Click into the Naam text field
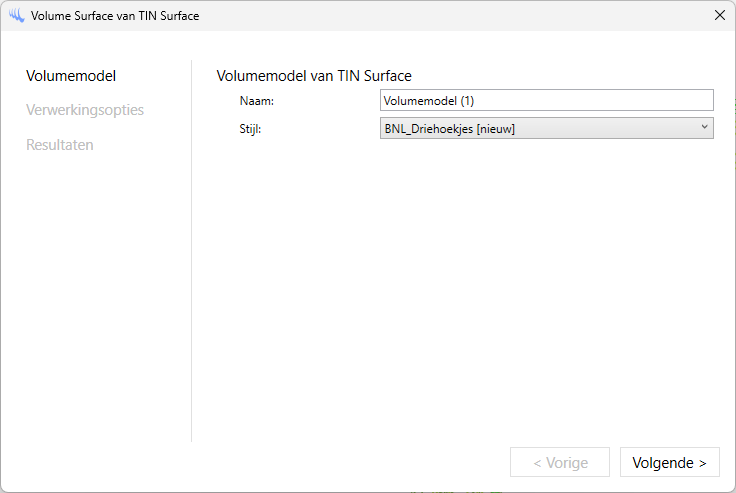 click(x=546, y=100)
